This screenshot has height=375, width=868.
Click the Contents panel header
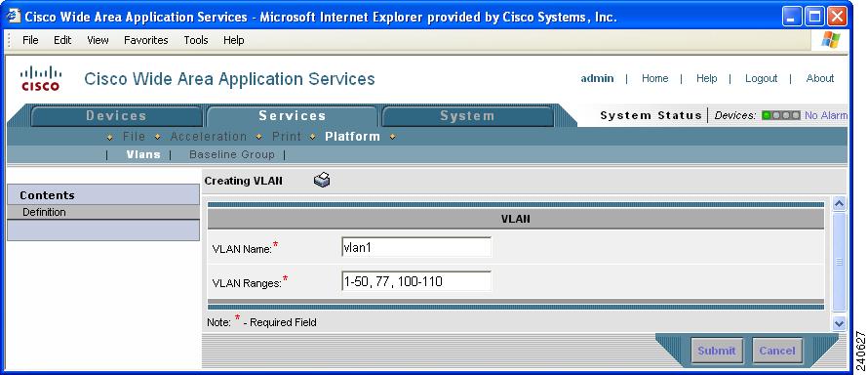click(x=103, y=195)
